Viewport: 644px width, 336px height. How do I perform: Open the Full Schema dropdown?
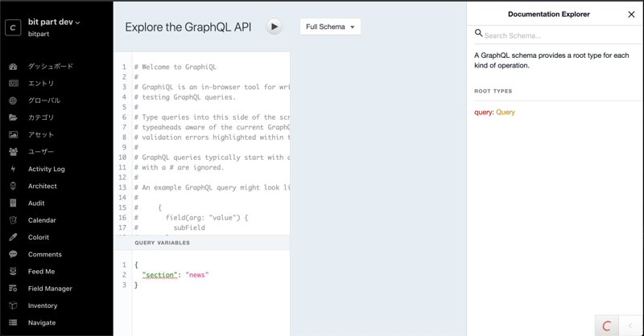(330, 27)
